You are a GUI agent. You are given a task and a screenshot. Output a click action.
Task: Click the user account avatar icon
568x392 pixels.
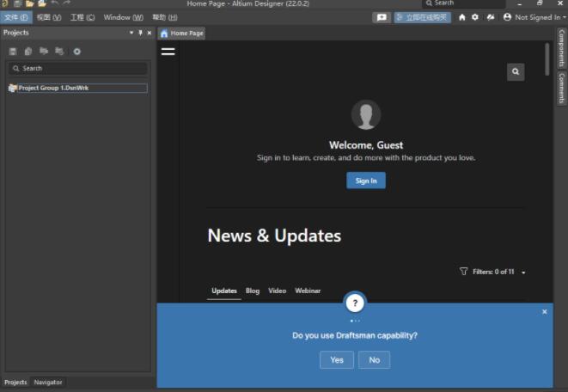pyautogui.click(x=507, y=17)
